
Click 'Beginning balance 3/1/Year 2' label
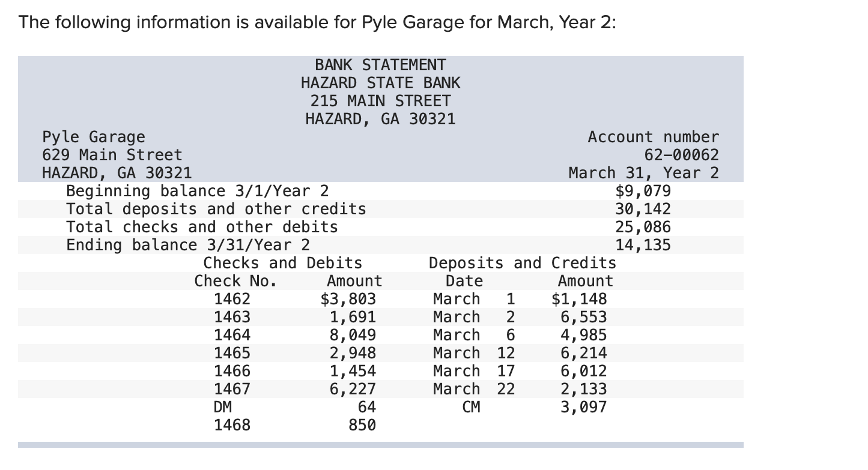(x=198, y=191)
